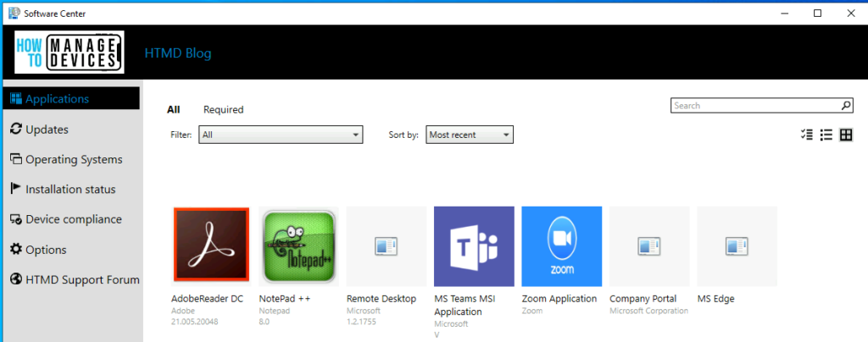Switch to tile grid view
The width and height of the screenshot is (868, 342).
pos(845,135)
